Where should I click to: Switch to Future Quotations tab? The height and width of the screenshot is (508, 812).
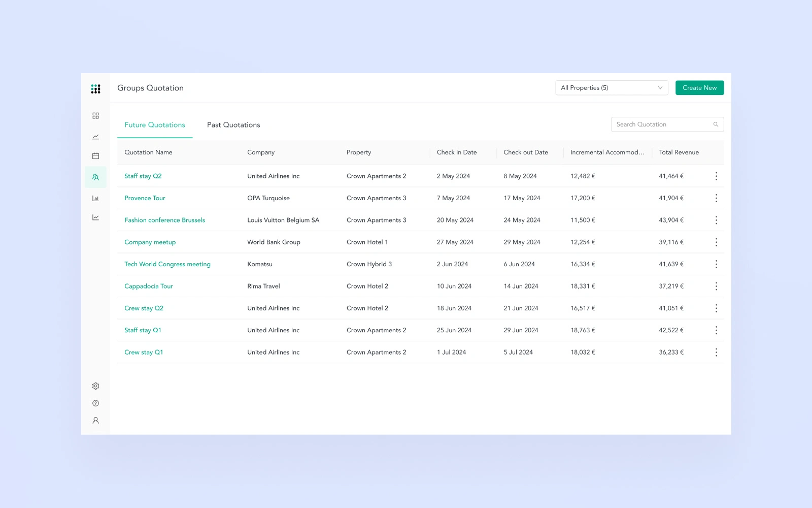(155, 125)
